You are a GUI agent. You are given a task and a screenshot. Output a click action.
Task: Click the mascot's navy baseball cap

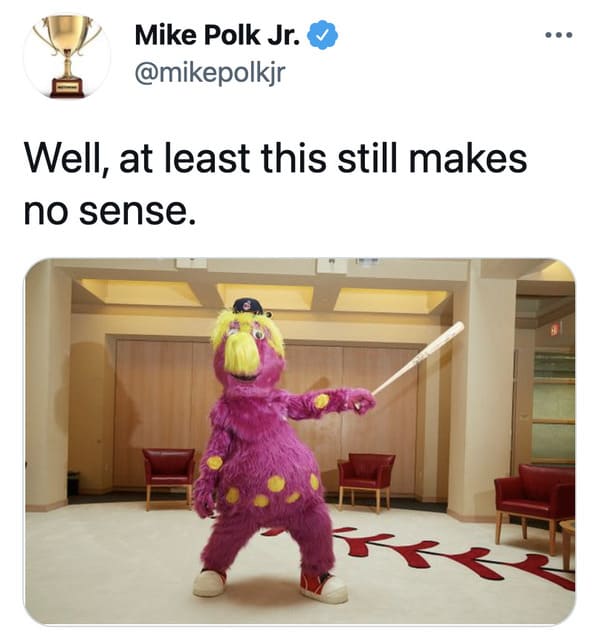tap(249, 306)
